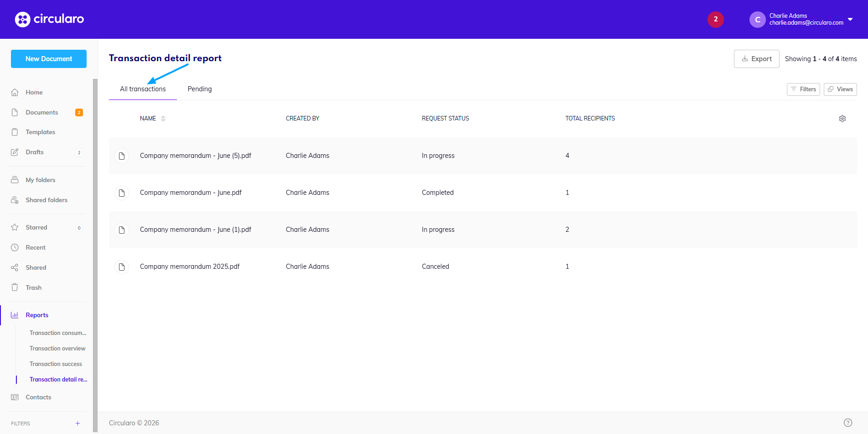The height and width of the screenshot is (434, 868).
Task: Open the notifications badge showing 2
Action: 715,19
